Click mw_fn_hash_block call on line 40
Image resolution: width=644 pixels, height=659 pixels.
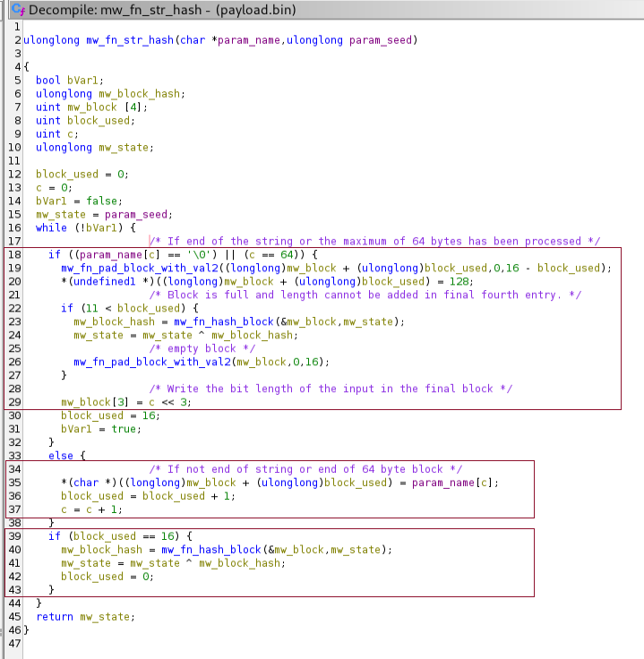tap(211, 550)
